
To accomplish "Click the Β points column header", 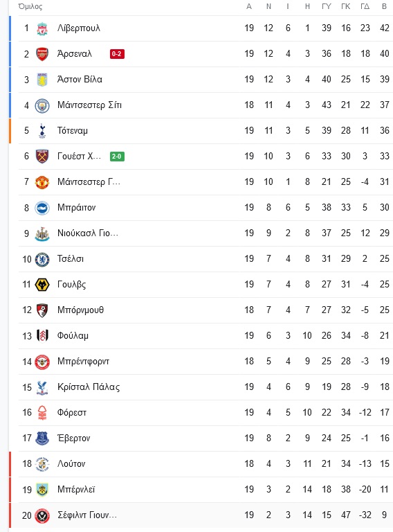I will click(384, 6).
